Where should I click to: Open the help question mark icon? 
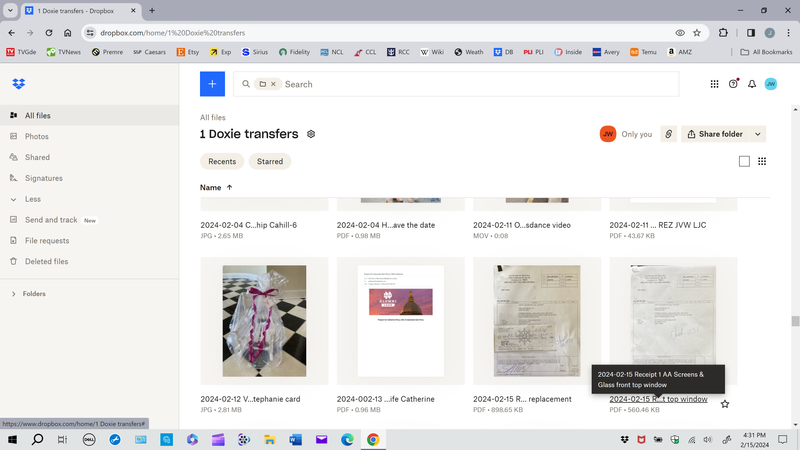[733, 84]
